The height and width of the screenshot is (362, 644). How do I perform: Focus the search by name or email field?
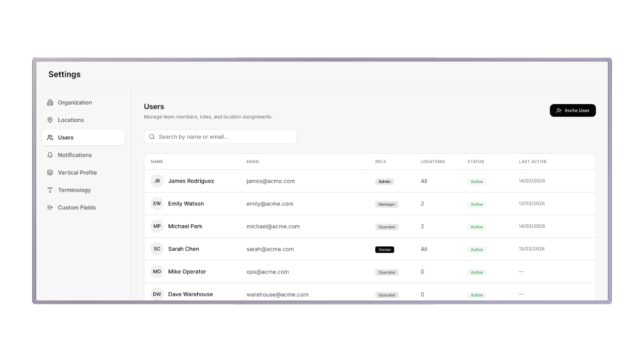click(225, 137)
